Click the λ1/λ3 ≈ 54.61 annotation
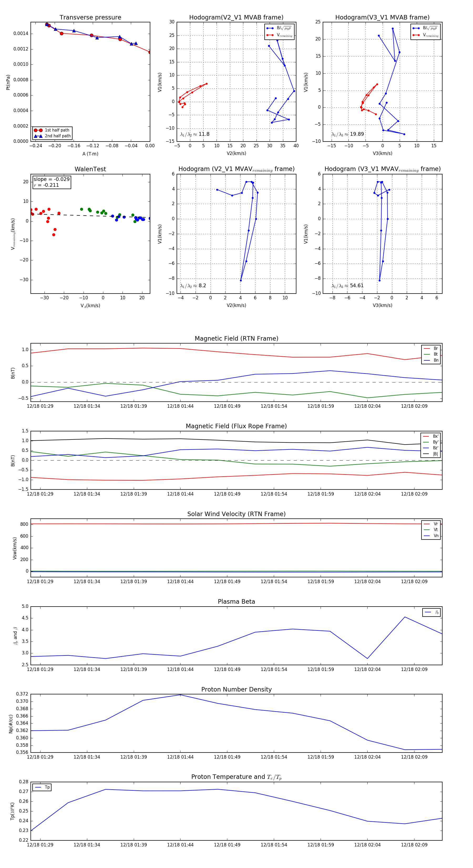 pyautogui.click(x=347, y=286)
